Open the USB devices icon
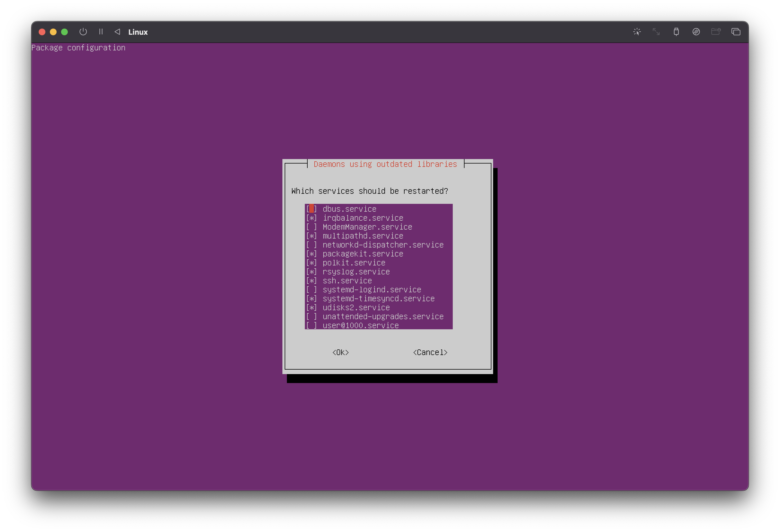Viewport: 780px width, 532px height. click(x=676, y=32)
